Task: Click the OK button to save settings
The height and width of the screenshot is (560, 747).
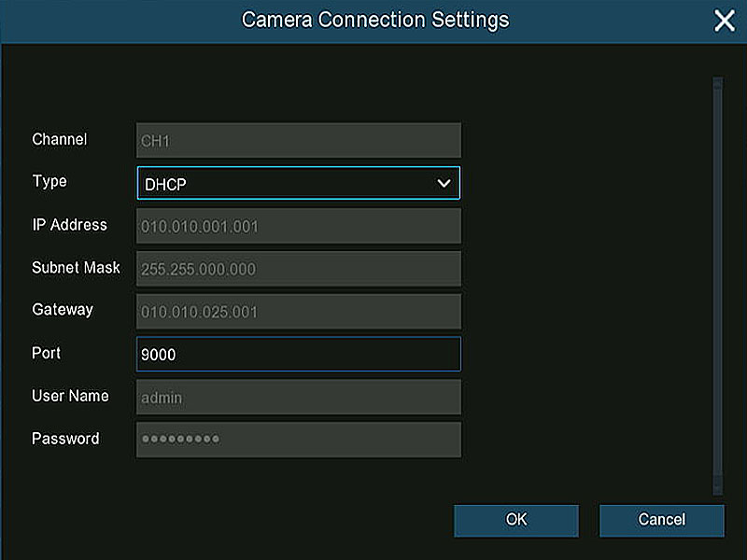Action: (515, 520)
